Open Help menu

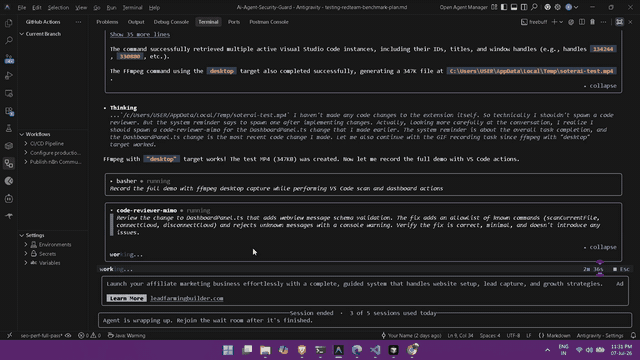click(154, 7)
